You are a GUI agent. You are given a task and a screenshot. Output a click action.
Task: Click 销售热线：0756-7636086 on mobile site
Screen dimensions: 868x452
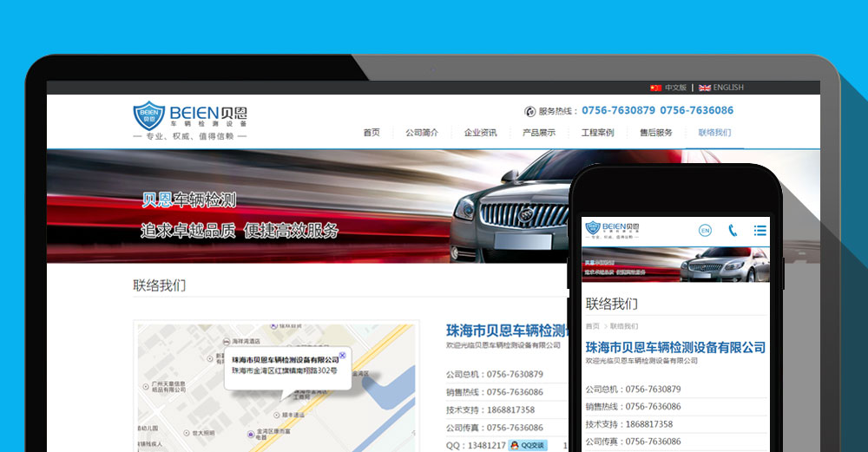point(634,407)
